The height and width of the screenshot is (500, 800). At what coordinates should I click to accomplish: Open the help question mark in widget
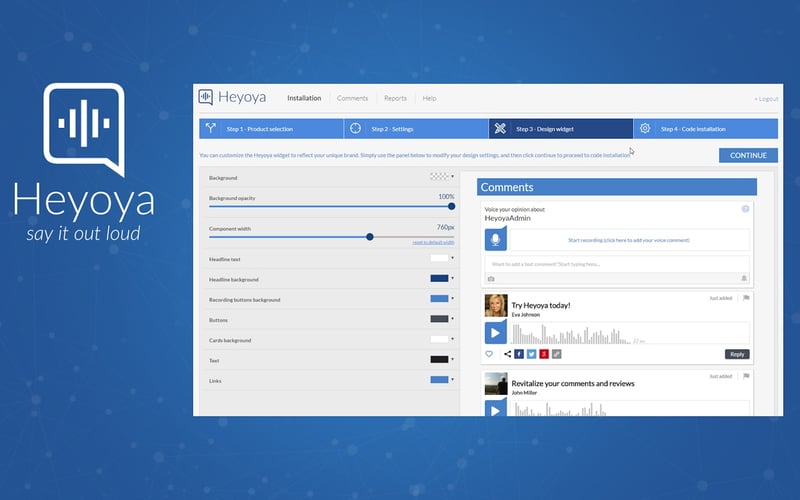point(745,209)
